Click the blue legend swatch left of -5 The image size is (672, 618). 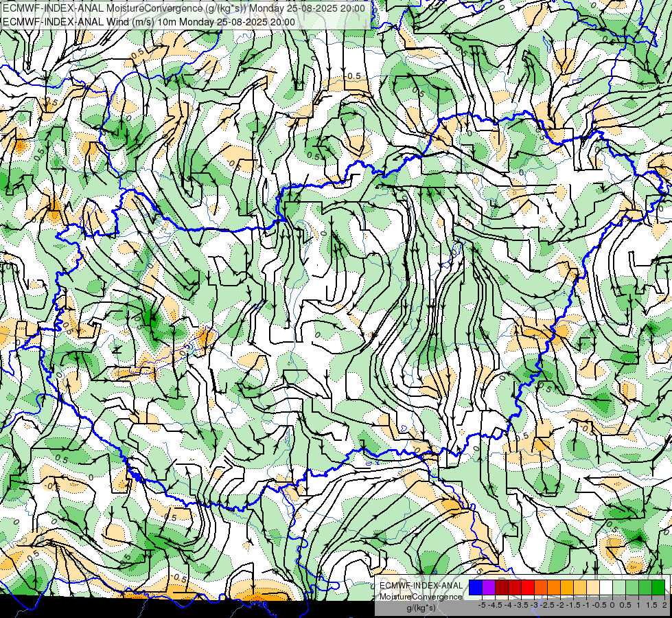tap(476, 588)
